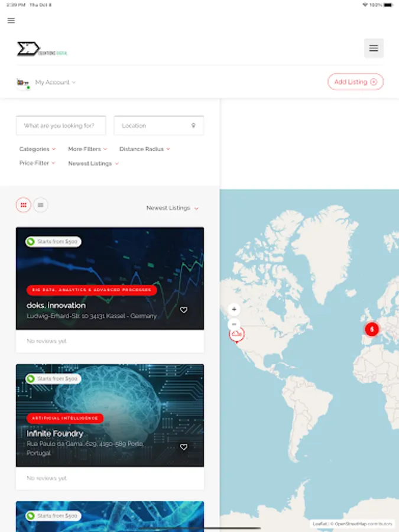Viewport: 399px width, 532px height.
Task: Click 'Starts from $500' badge on Infinite Foundry
Action: 53,379
